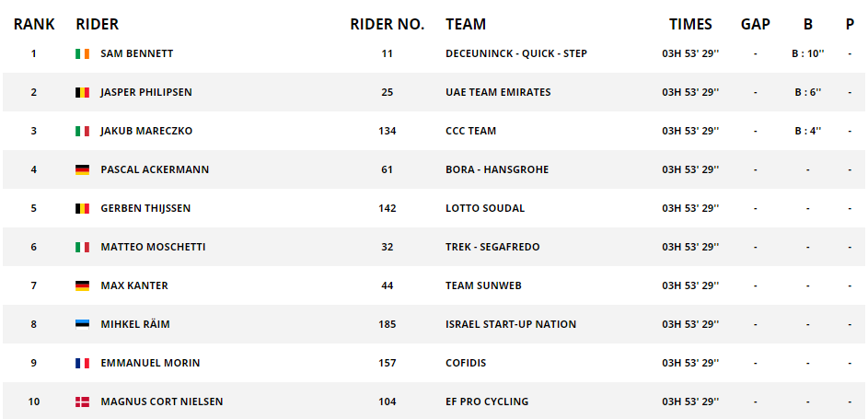868x419 pixels.
Task: Click the German flag beside Max Kanter
Action: coord(83,285)
